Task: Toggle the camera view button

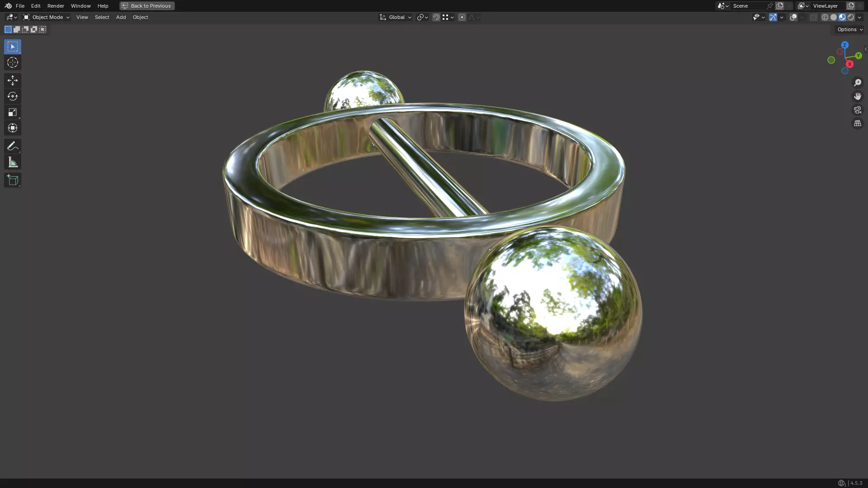Action: (x=858, y=110)
